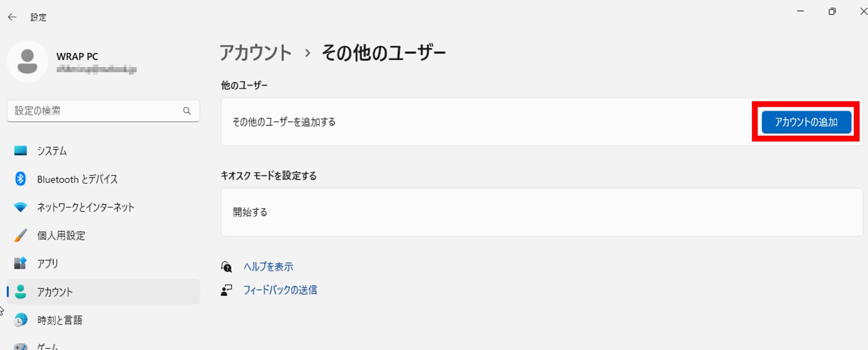Click the アプリ icon in sidebar
Screen dimensions: 868x350
click(20, 263)
